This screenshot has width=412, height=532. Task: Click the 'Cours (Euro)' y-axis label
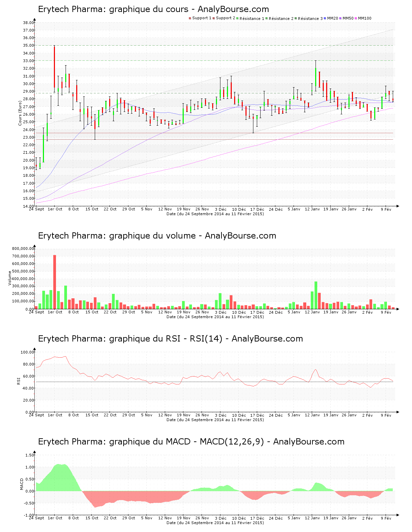coord(20,113)
